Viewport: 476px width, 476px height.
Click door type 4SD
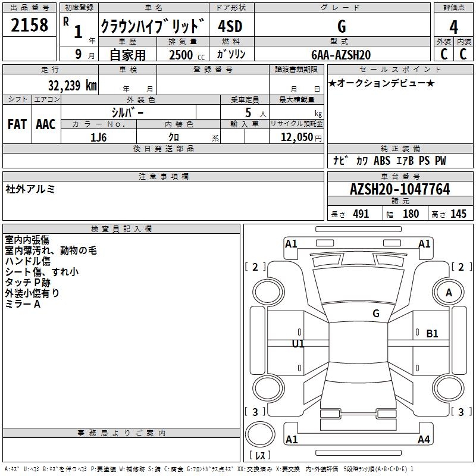(230, 26)
